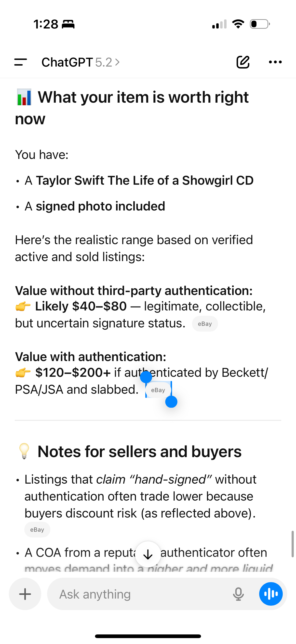Image resolution: width=296 pixels, height=644 pixels.
Task: Open the sidebar menu icon
Action: click(x=20, y=62)
